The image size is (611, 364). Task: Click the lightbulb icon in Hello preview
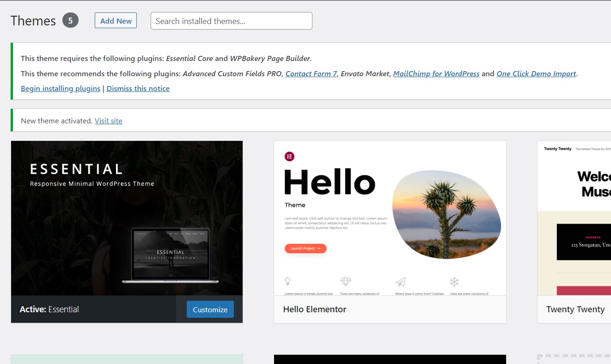[287, 281]
